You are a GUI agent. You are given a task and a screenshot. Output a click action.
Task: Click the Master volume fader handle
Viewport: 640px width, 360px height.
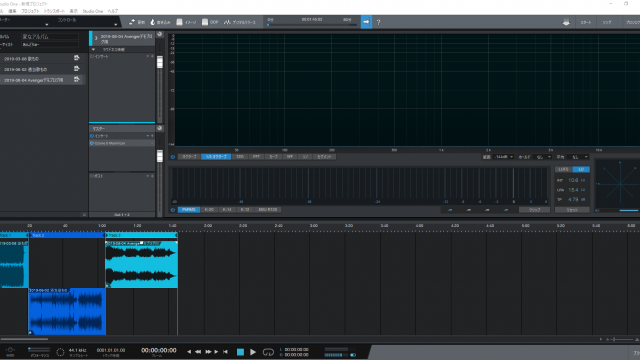(x=160, y=156)
